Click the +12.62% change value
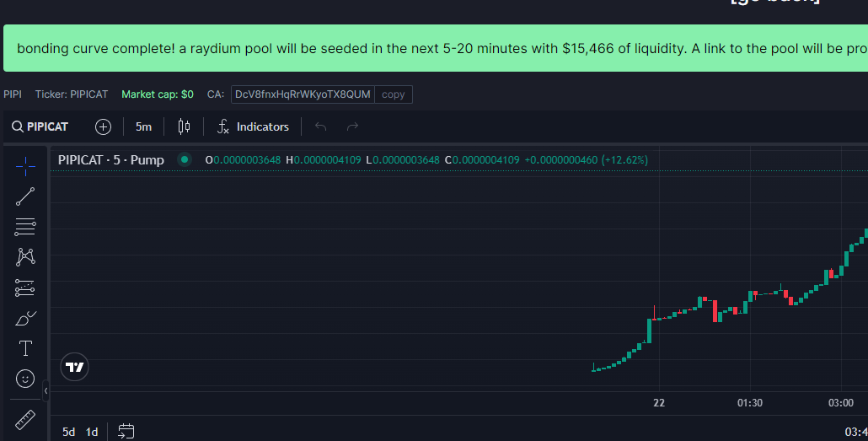Screen dimensions: 868x441 point(624,160)
